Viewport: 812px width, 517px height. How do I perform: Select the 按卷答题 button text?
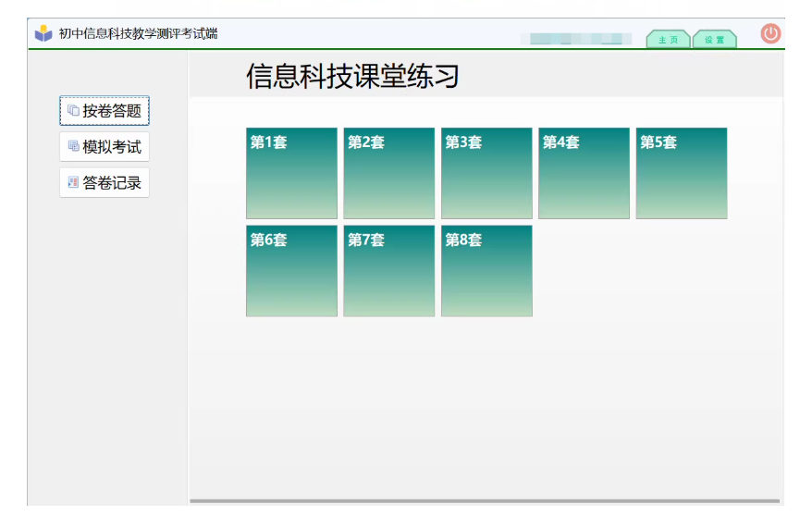(x=112, y=111)
